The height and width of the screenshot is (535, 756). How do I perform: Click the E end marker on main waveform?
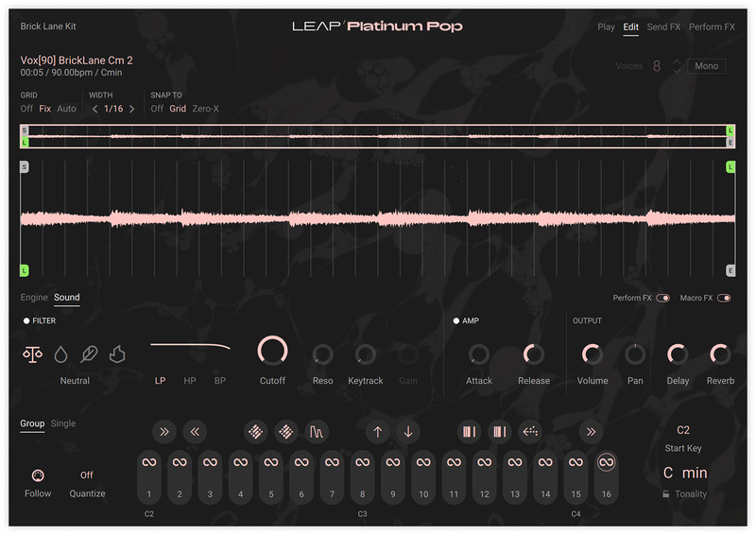pyautogui.click(x=730, y=270)
